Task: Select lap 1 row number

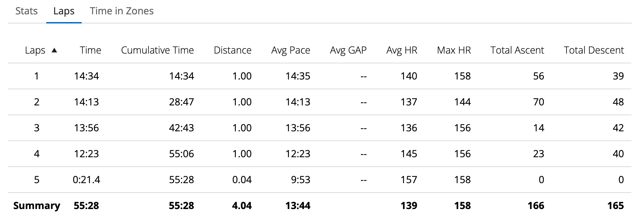Action: (36, 76)
